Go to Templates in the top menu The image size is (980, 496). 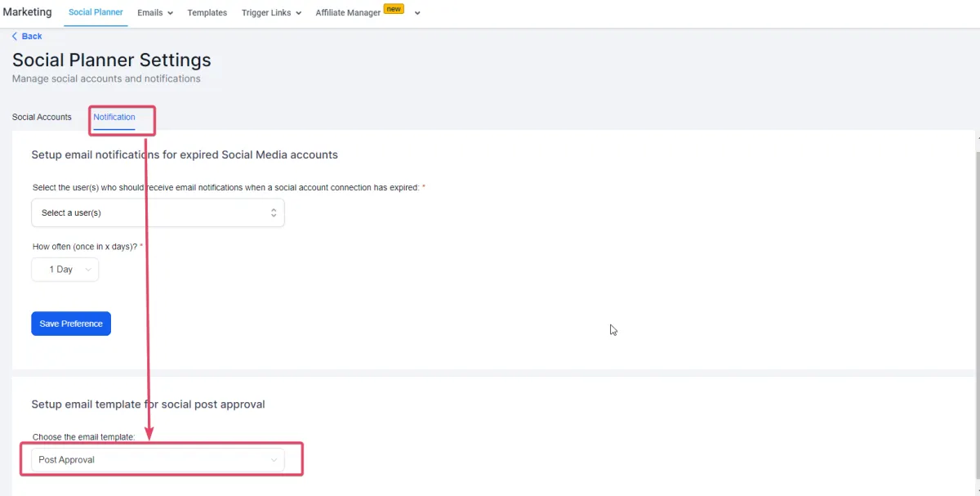(207, 13)
